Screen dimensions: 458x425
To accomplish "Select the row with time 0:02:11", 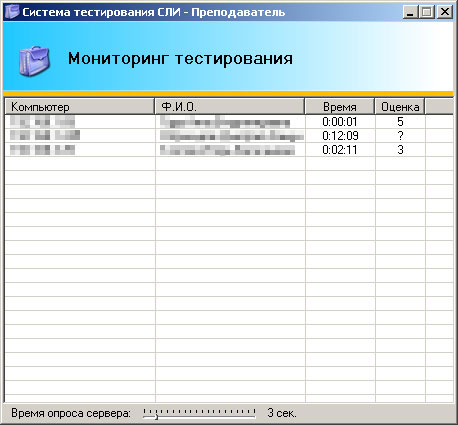I will [x=229, y=150].
